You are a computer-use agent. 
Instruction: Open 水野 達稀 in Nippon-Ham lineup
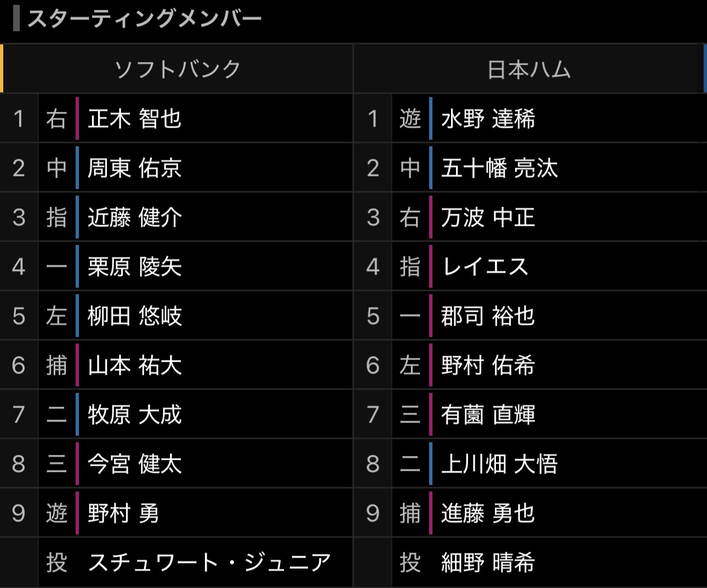488,119
